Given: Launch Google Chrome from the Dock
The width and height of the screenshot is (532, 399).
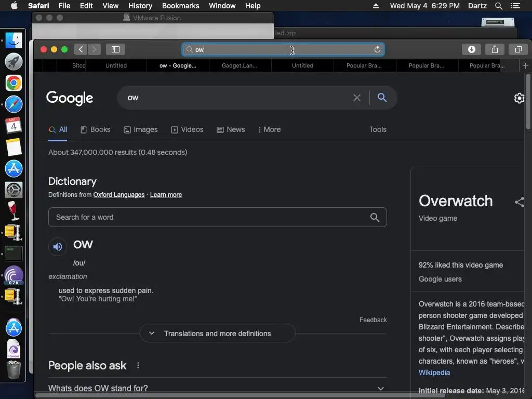Looking at the screenshot, I should [x=14, y=83].
